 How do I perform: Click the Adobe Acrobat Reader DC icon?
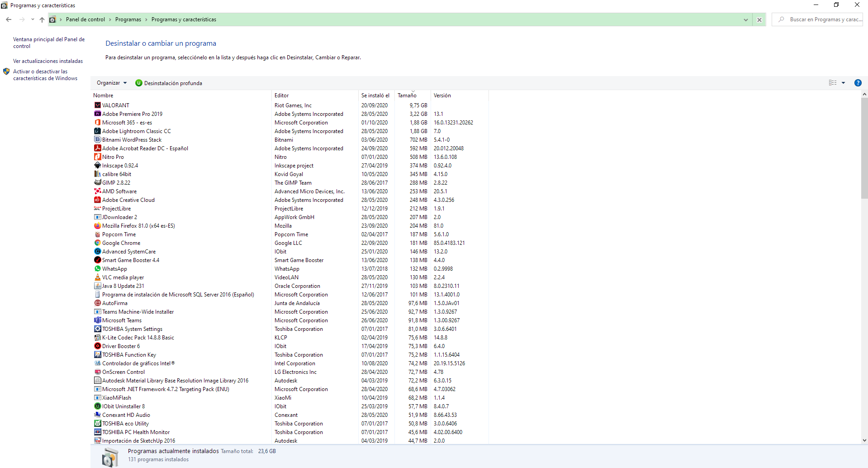point(97,148)
